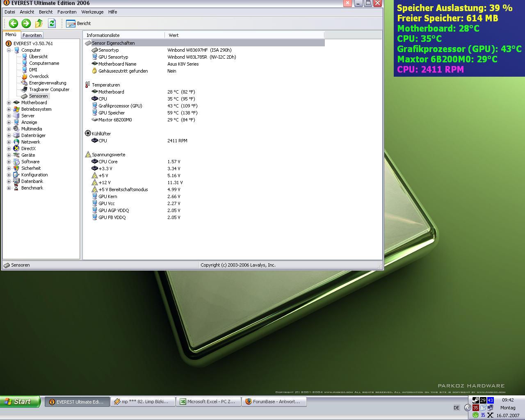Click the Benchmark hourglass icon
Image resolution: width=525 pixels, height=420 pixels.
tap(16, 188)
